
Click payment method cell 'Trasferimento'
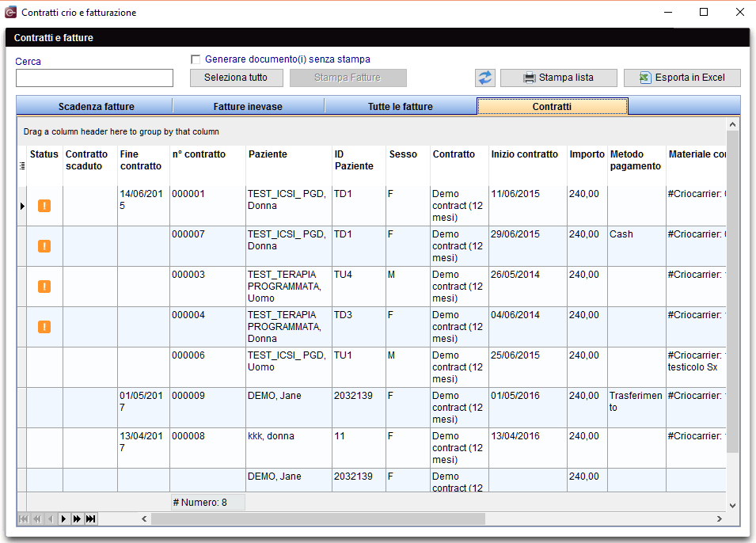coord(636,408)
